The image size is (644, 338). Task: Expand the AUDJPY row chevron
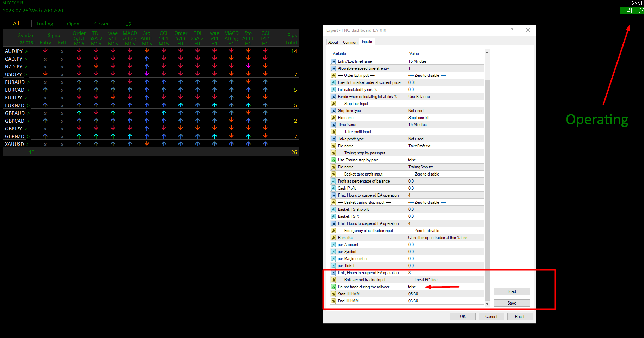point(26,51)
